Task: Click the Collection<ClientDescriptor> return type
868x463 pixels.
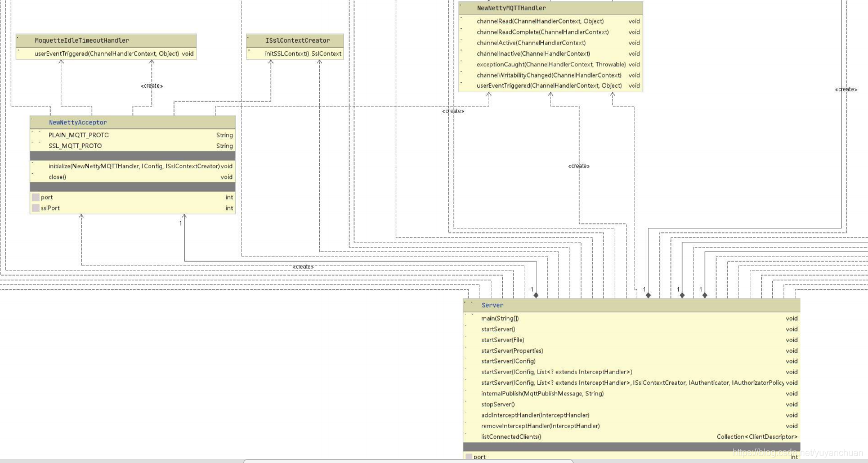Action: 757,437
